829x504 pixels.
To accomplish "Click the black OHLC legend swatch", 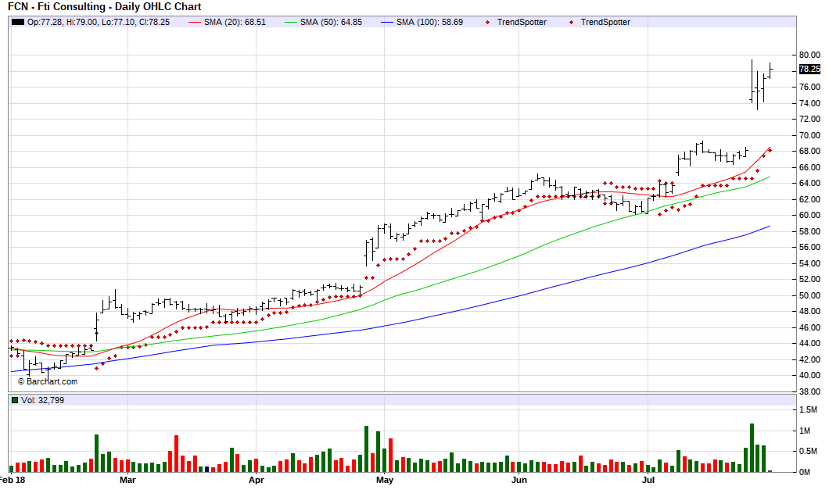I will tap(18, 22).
